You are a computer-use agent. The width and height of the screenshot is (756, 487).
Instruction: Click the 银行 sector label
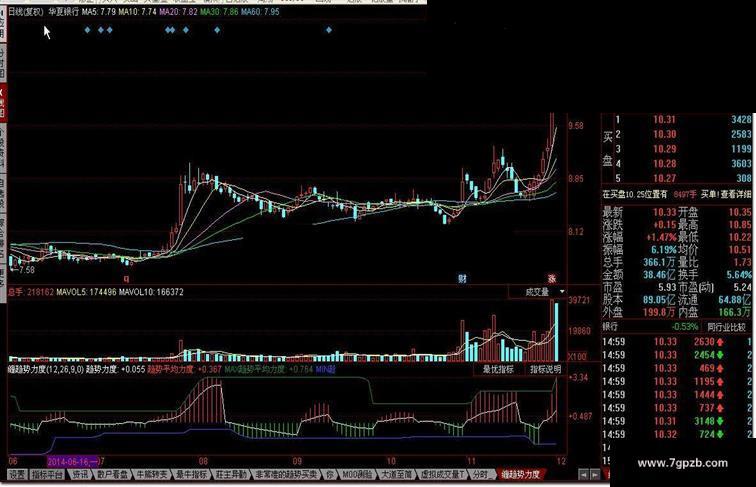[x=610, y=327]
